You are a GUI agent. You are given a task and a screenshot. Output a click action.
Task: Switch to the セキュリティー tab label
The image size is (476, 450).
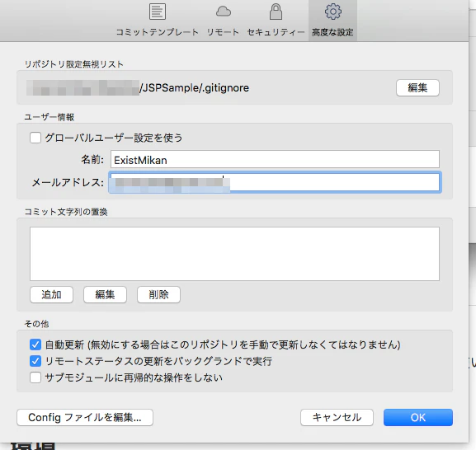276,32
